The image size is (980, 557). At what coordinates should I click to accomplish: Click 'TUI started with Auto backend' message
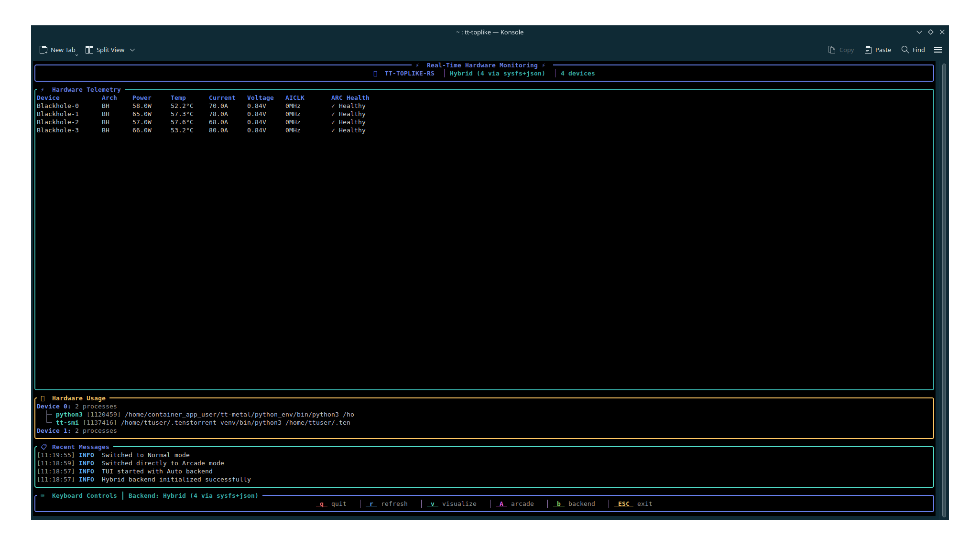(157, 471)
